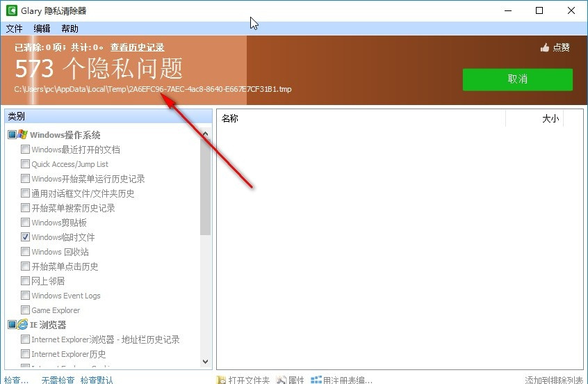Toggle the Windows操作系统 group checkbox
Viewport: 588px width, 384px height.
tap(12, 134)
